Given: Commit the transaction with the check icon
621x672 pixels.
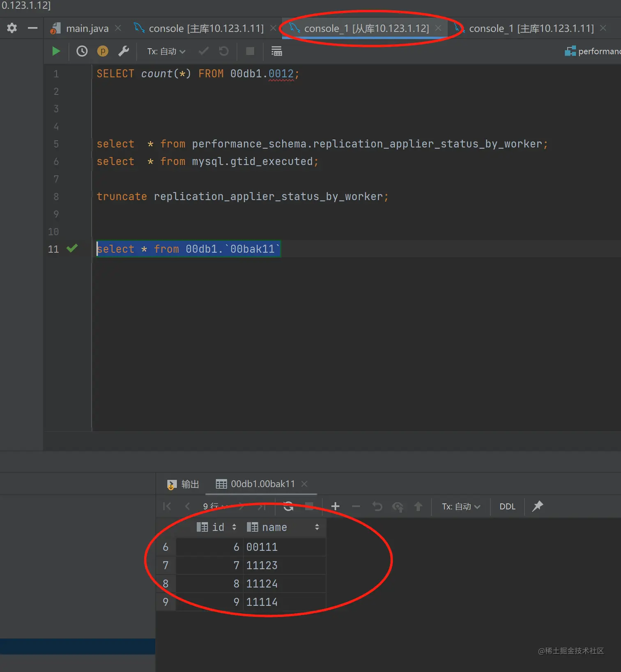Looking at the screenshot, I should 203,51.
